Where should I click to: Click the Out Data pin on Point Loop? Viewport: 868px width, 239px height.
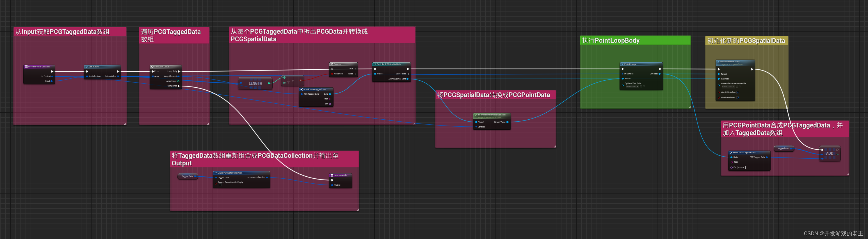tap(660, 74)
